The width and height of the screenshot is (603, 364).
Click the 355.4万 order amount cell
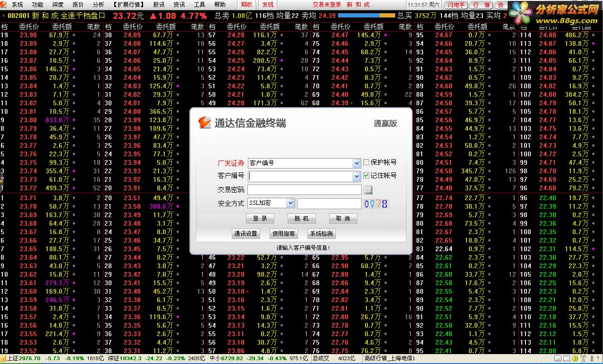click(57, 171)
